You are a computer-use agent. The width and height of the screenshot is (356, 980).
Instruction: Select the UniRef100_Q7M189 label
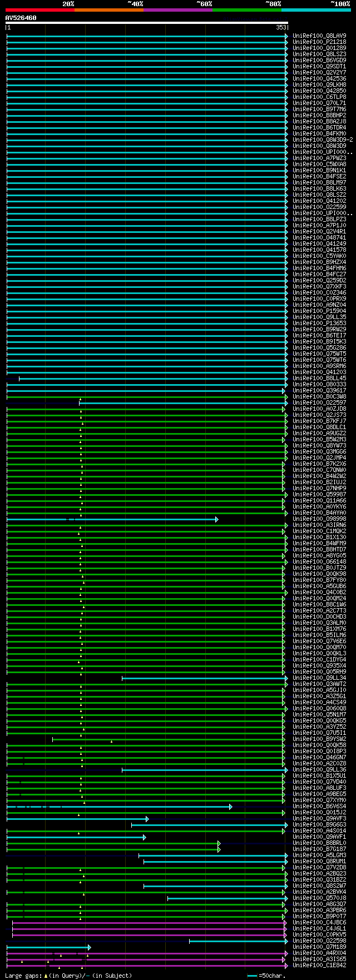click(319, 947)
